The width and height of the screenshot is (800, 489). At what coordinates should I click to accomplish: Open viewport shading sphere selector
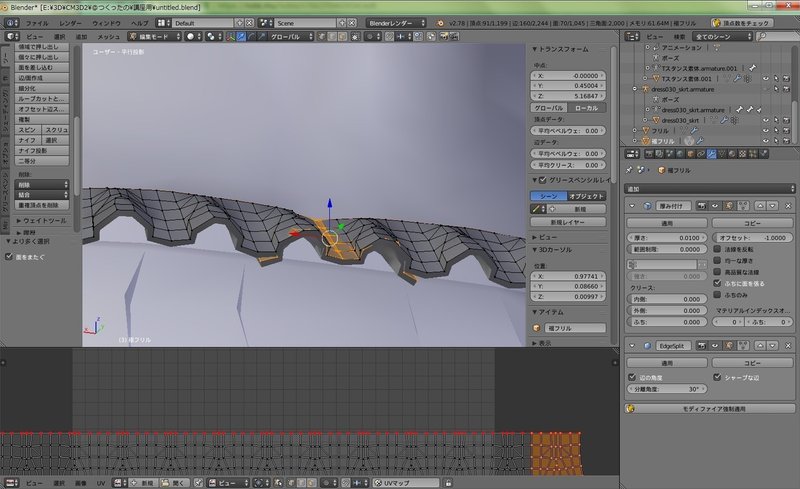pos(193,37)
